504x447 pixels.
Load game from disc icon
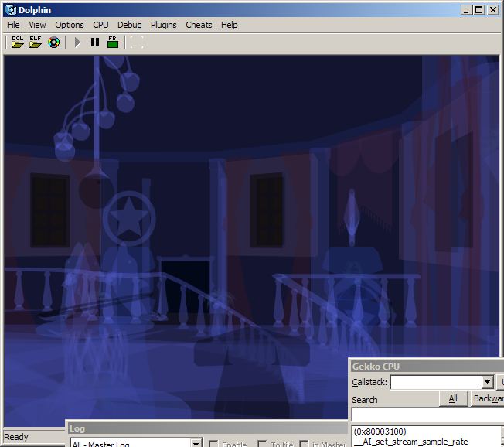coord(53,42)
